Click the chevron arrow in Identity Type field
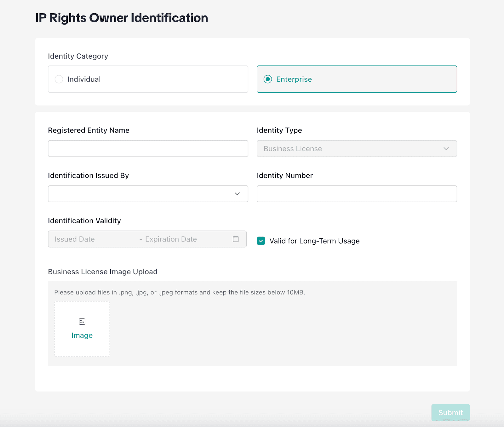This screenshot has height=427, width=504. pyautogui.click(x=446, y=149)
